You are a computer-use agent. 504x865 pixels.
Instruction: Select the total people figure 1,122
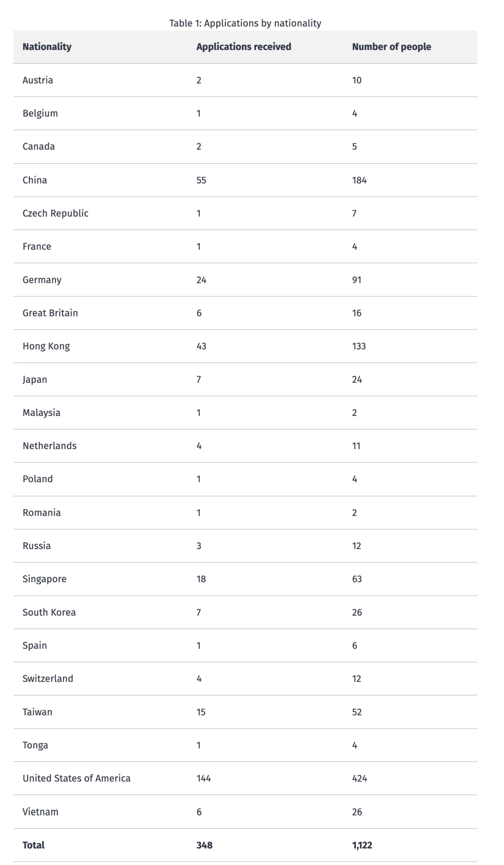[x=362, y=845]
